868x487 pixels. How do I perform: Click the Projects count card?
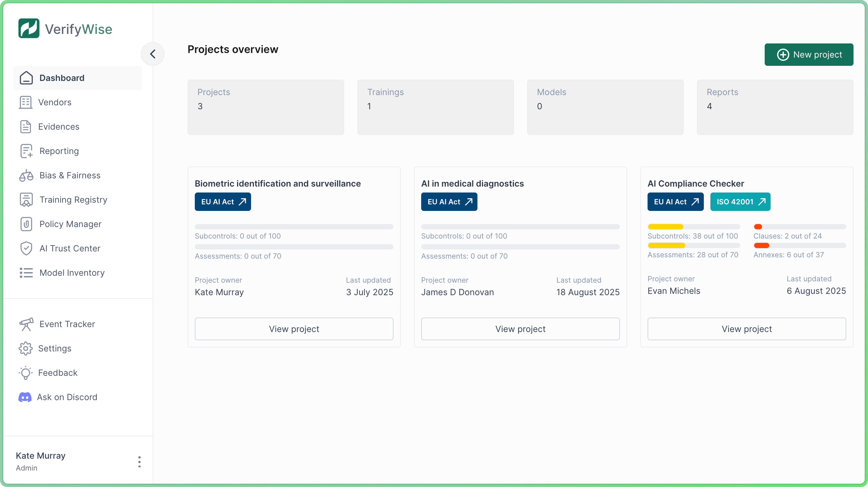266,107
